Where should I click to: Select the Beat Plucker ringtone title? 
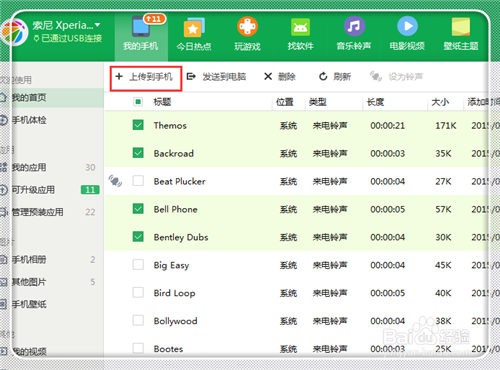click(180, 181)
